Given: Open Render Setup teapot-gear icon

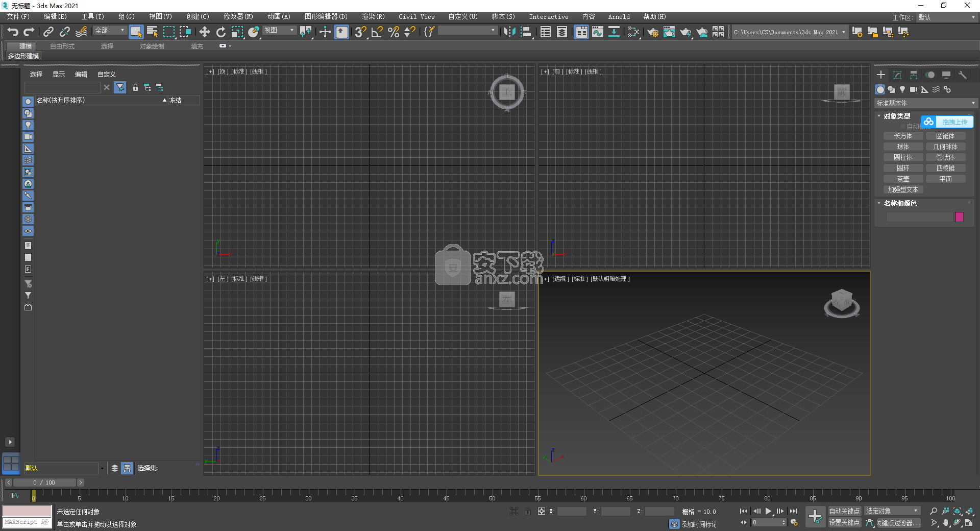Looking at the screenshot, I should pos(653,32).
